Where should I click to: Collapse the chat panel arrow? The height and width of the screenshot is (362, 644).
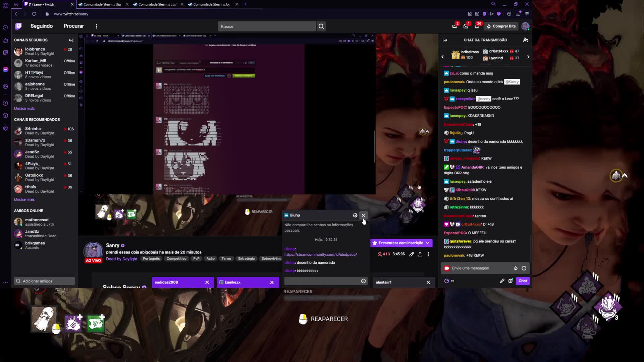click(x=445, y=40)
